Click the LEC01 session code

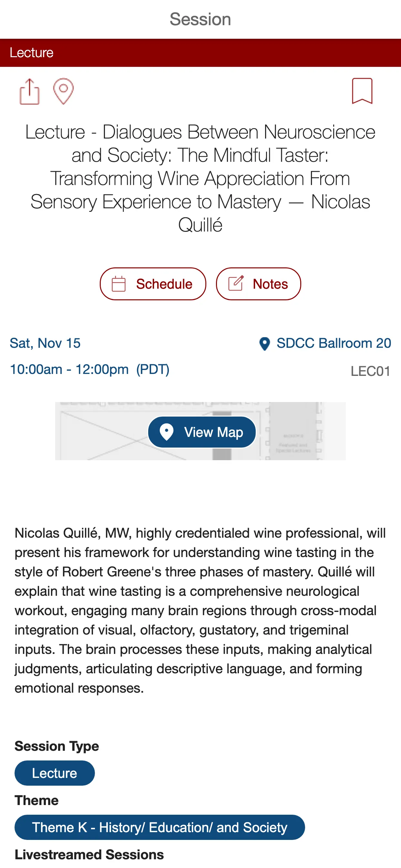click(370, 371)
